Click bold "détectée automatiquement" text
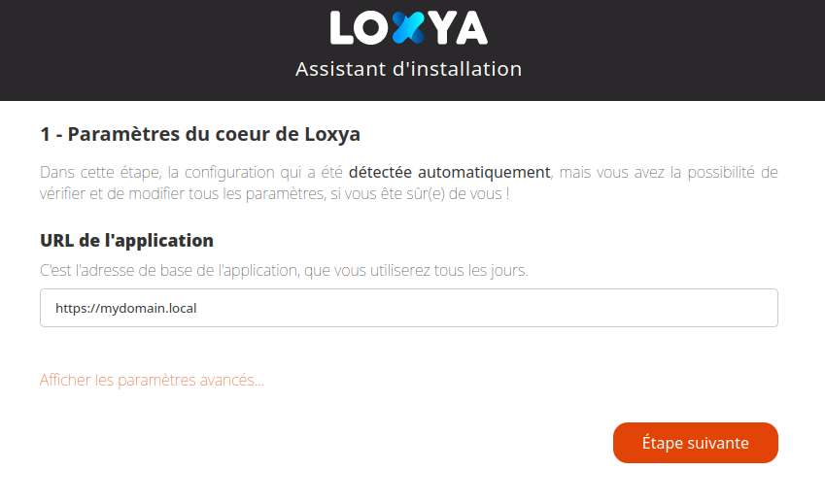 [449, 173]
